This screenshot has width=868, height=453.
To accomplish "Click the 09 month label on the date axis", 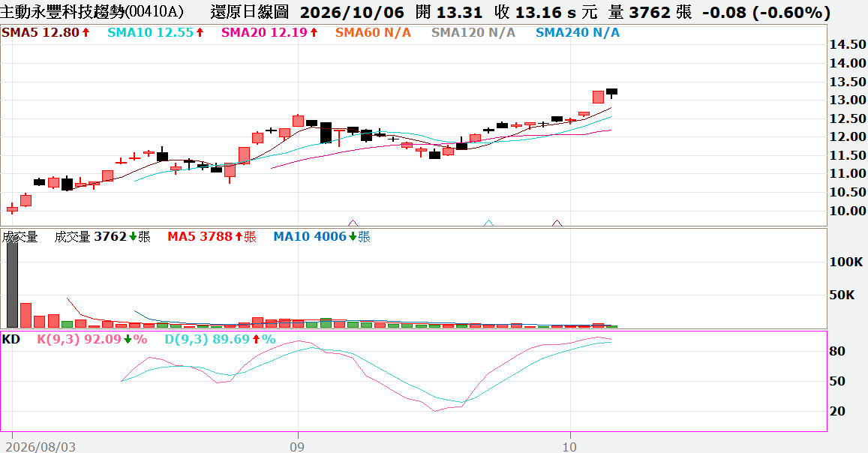I will pyautogui.click(x=297, y=446).
